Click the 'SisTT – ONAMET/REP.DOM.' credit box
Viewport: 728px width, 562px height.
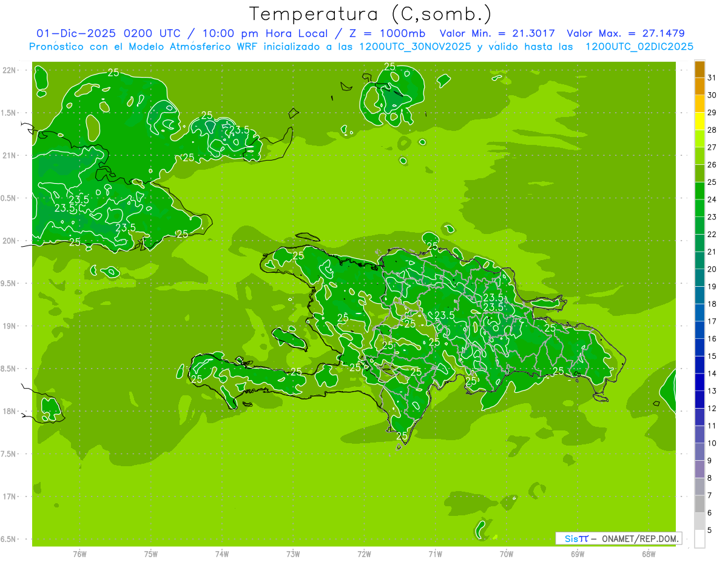619,538
